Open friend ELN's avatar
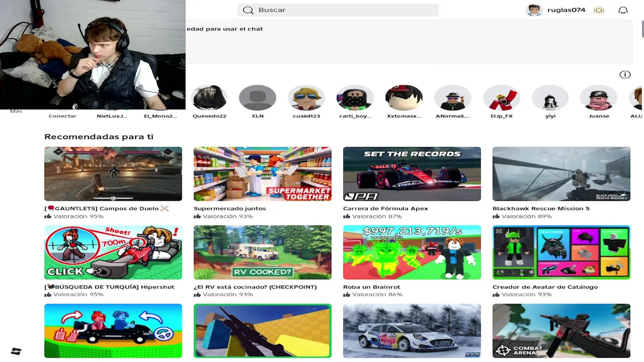Image resolution: width=644 pixels, height=362 pixels. point(258,98)
